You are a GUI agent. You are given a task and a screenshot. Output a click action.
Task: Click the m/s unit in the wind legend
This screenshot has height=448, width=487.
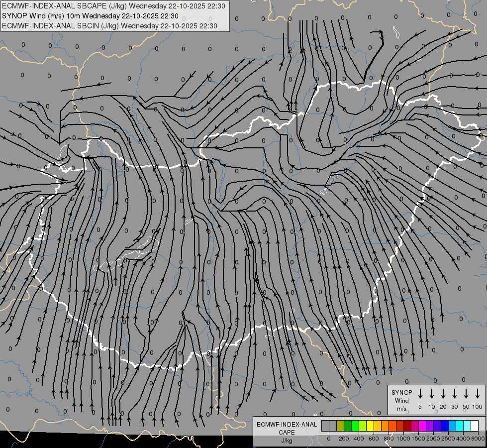click(x=401, y=409)
